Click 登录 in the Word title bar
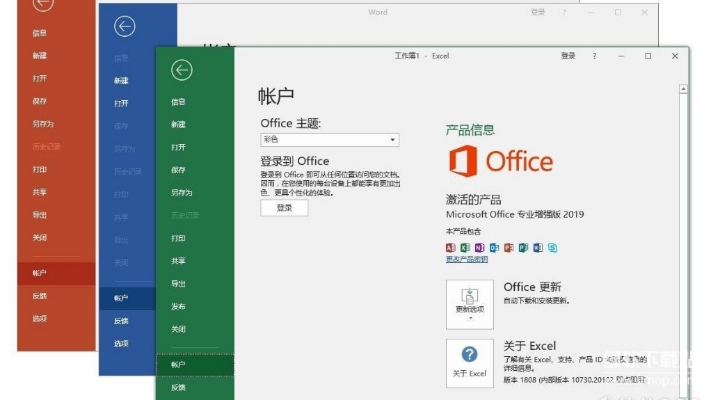 (538, 12)
